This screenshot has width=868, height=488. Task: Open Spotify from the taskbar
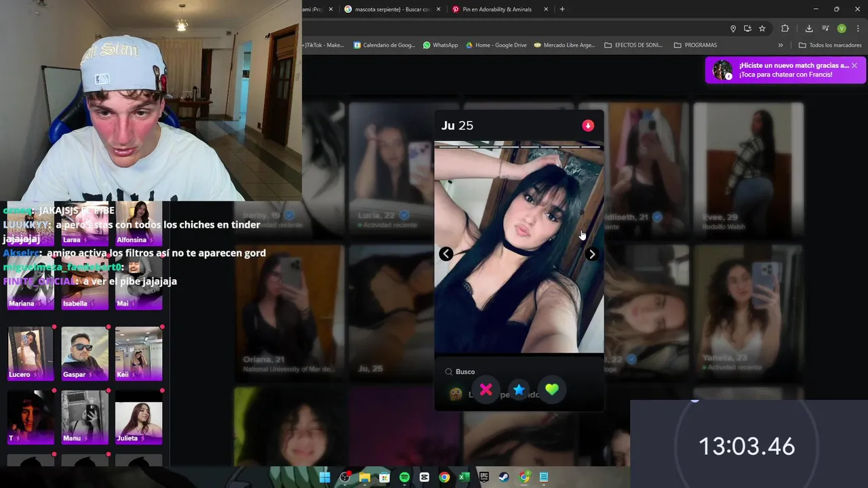[404, 477]
